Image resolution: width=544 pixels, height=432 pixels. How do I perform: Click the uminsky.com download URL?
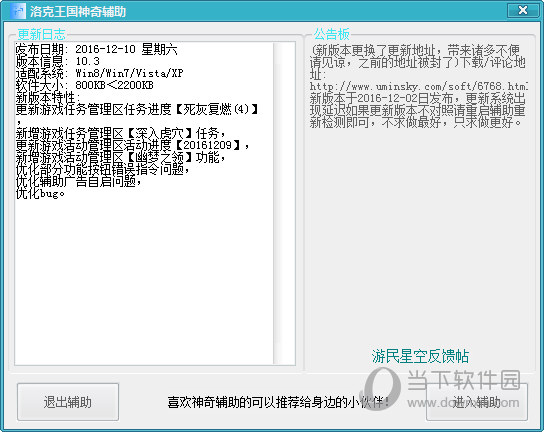point(419,86)
